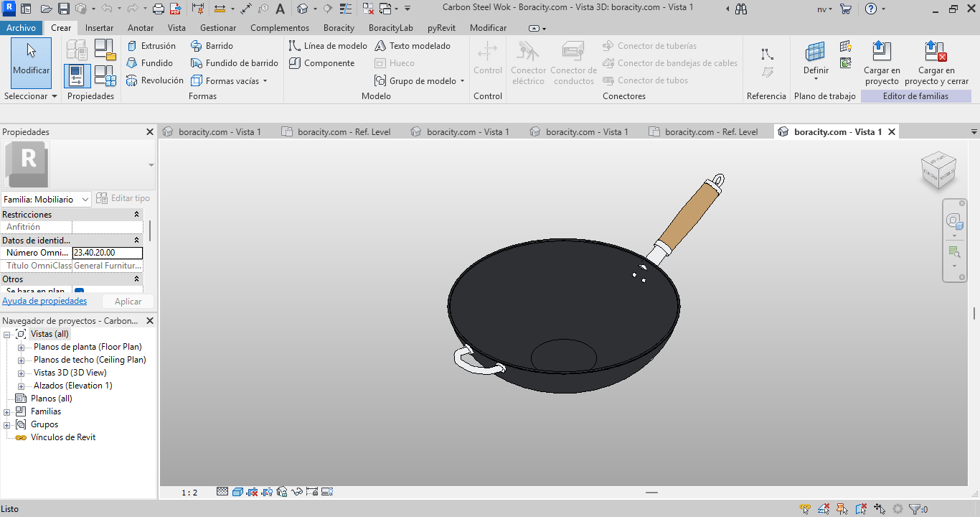The width and height of the screenshot is (980, 517).
Task: Open the Archivo menu
Action: click(x=22, y=28)
